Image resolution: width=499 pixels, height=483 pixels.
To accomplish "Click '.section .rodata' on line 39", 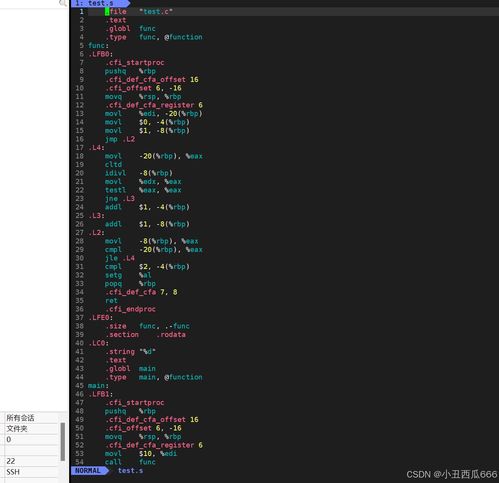I will pyautogui.click(x=145, y=335).
